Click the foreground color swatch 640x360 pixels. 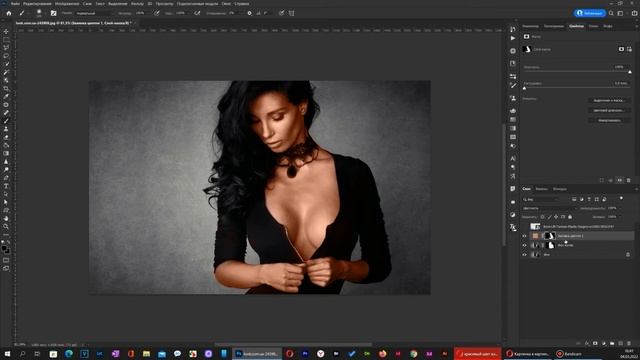pos(4,248)
